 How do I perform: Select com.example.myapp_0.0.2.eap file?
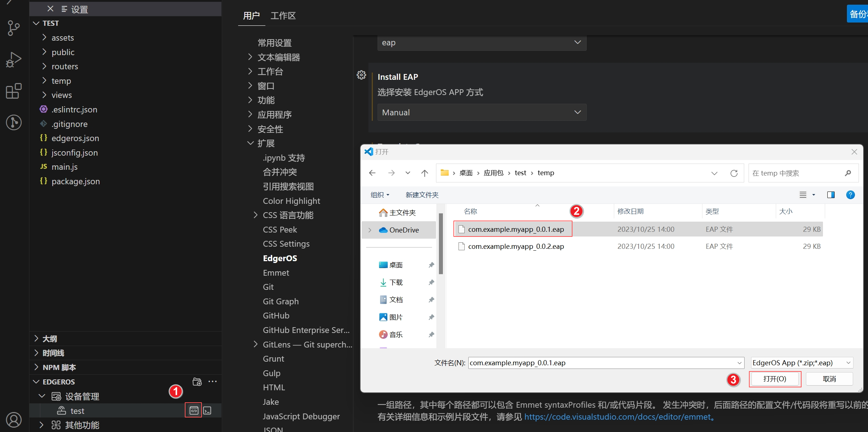515,246
